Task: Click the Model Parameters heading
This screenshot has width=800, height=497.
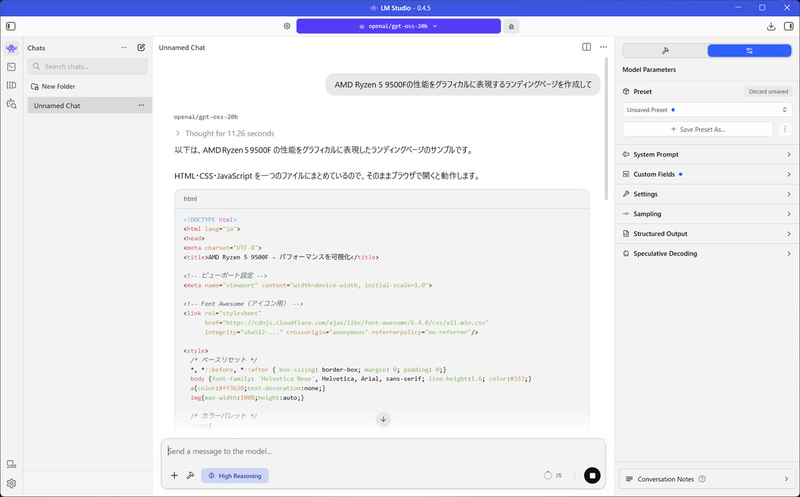Action: pyautogui.click(x=649, y=69)
